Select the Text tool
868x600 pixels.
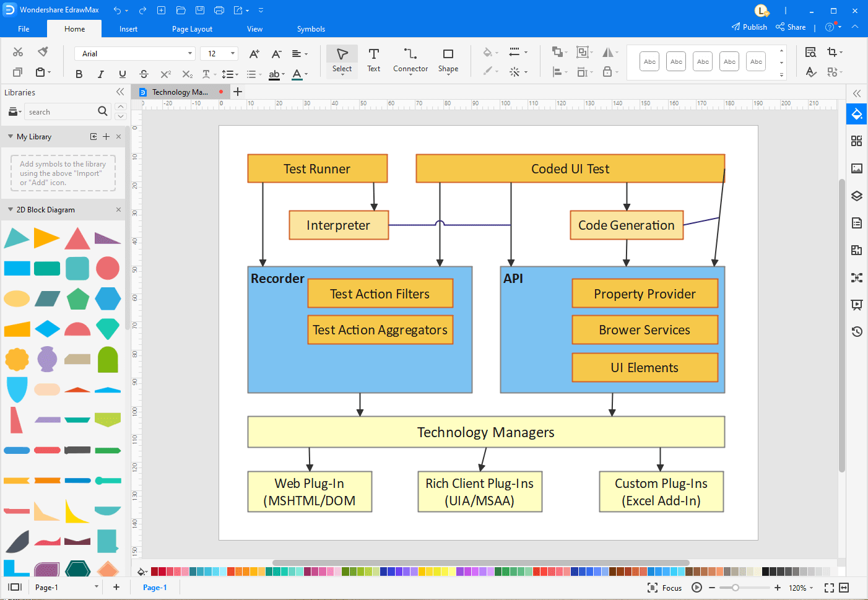(373, 60)
